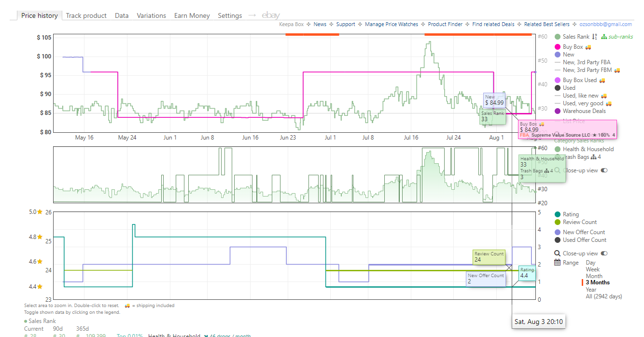Toggle the Used legend dark dot
The width and height of the screenshot is (644, 337).
pos(558,88)
